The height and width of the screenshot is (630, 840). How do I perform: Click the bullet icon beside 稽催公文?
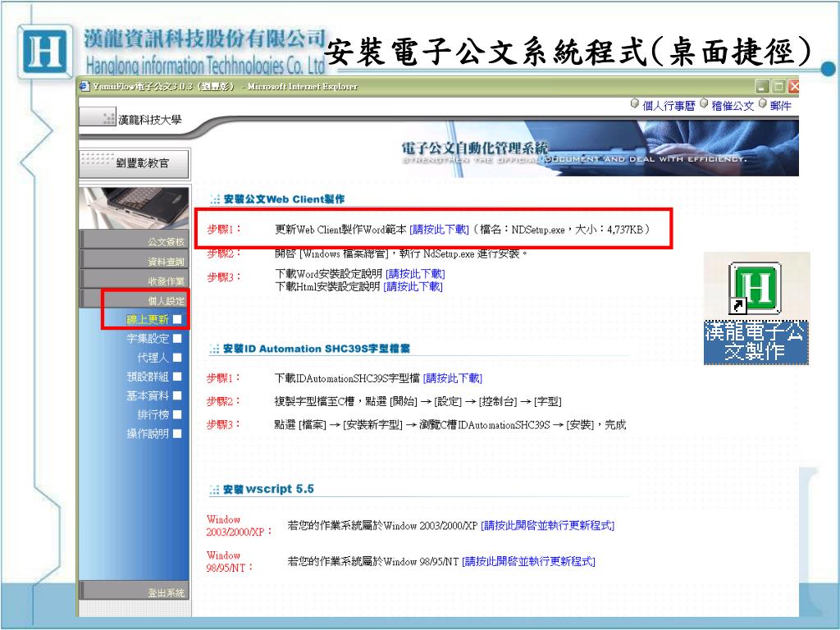pos(704,103)
